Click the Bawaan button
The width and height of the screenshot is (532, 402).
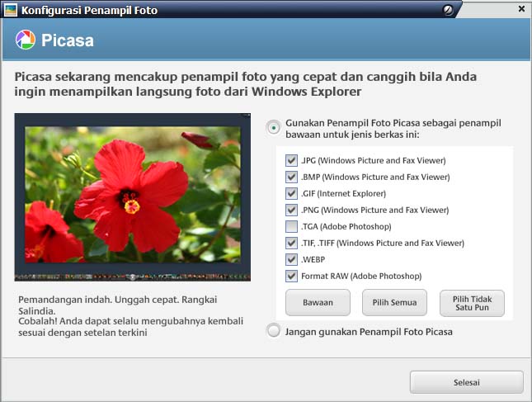(x=318, y=302)
